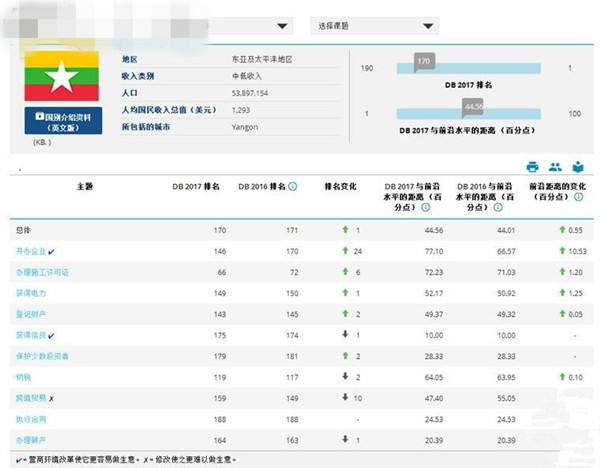The image size is (600, 468).
Task: Open the 办理施工许可证 topic link
Action: pos(41,272)
